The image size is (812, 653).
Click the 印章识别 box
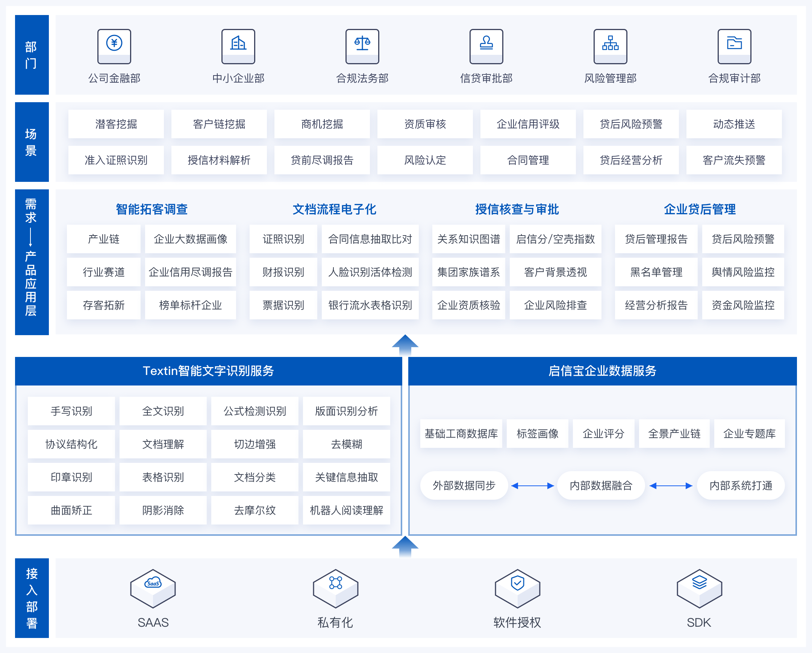click(71, 477)
